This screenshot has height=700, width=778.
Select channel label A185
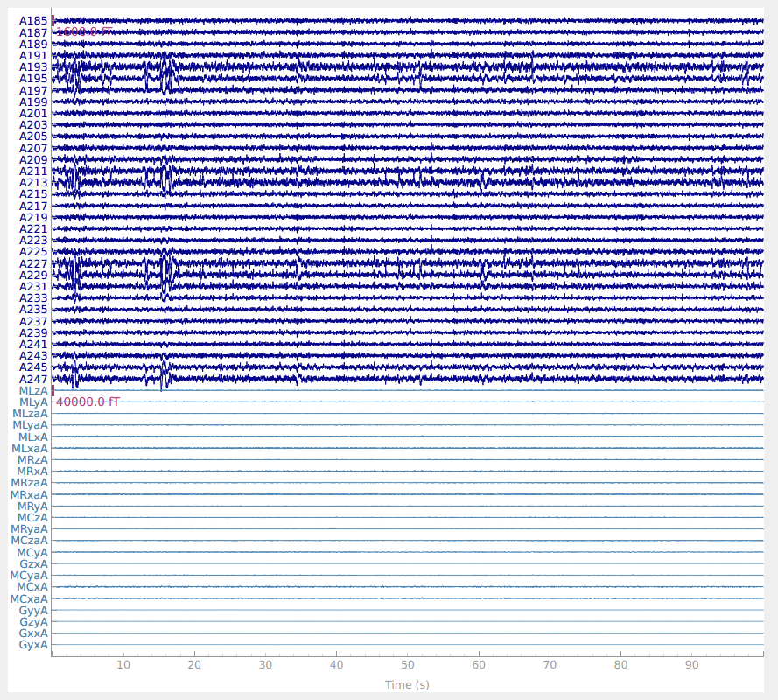[x=33, y=21]
